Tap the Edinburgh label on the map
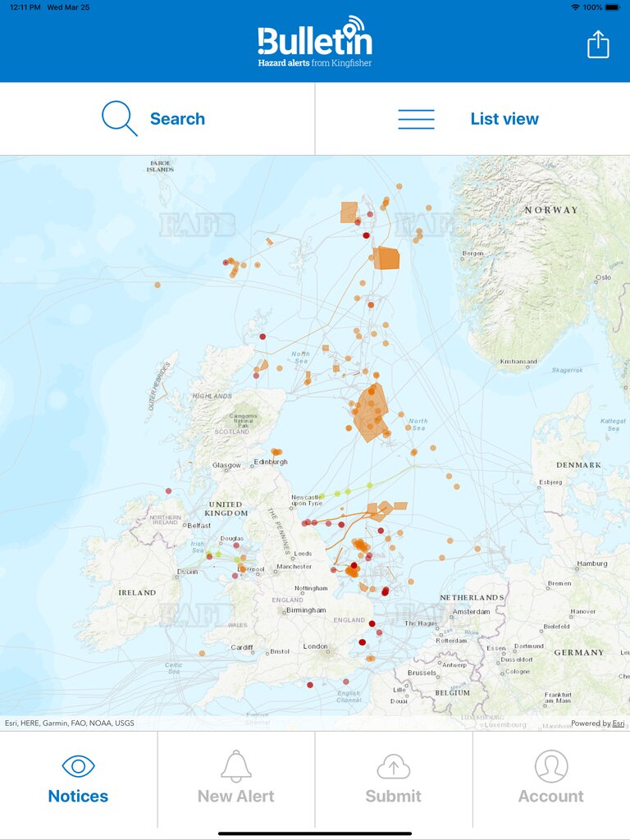630x840 pixels. (x=271, y=462)
